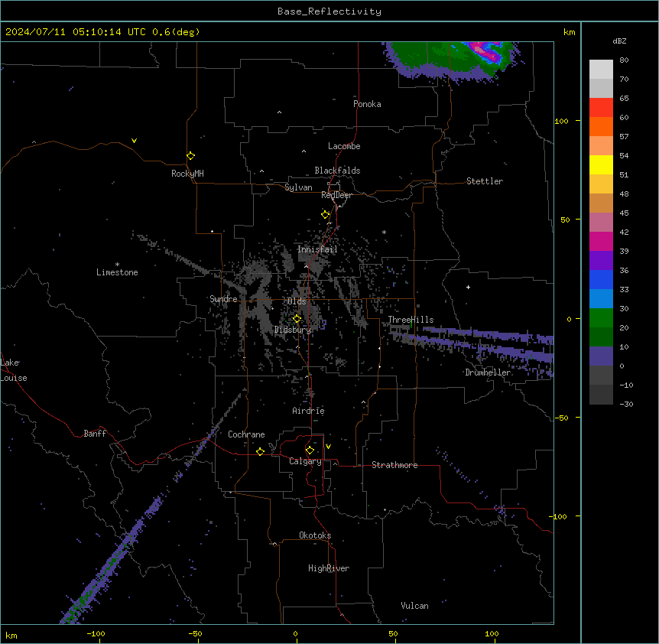This screenshot has height=644, width=659.
Task: Click the yellow V marker east of Calgary
Action: 328,447
